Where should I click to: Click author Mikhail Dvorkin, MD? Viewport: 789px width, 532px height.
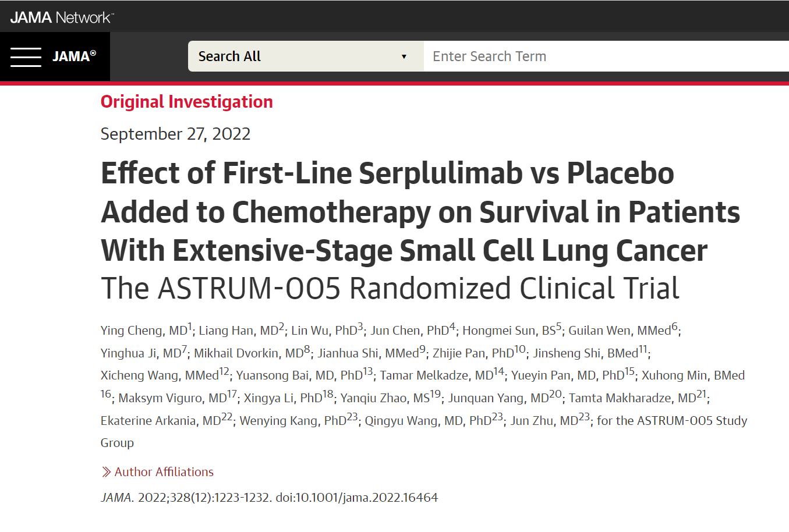pos(248,353)
